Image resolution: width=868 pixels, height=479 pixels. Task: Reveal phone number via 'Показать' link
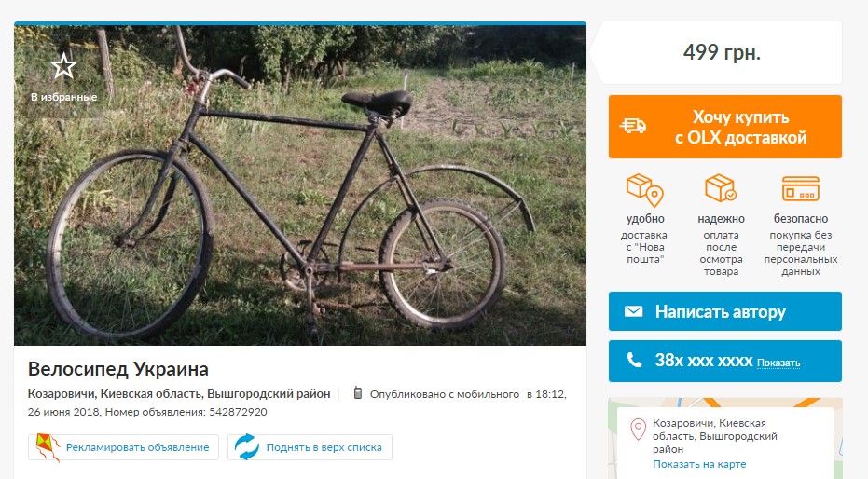(x=778, y=363)
